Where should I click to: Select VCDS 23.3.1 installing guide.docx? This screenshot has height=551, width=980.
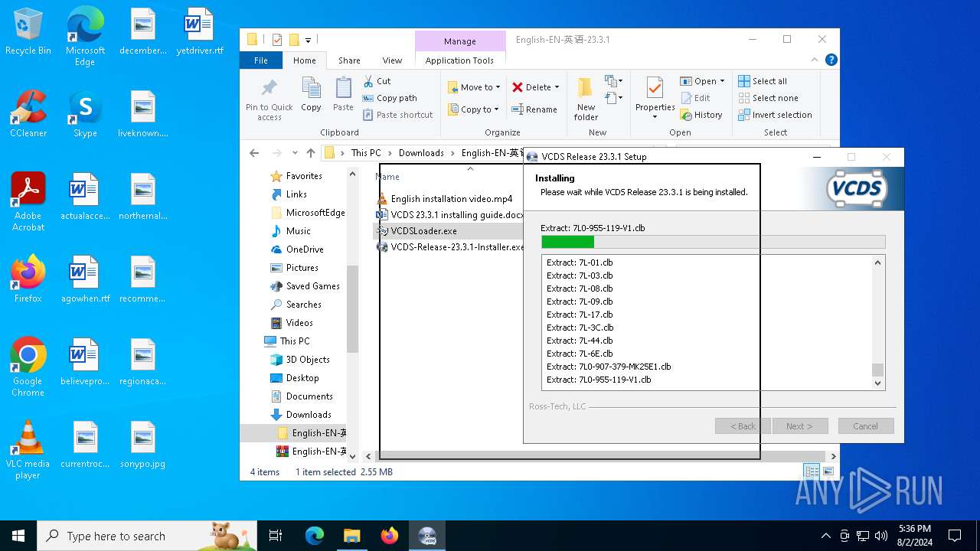457,214
